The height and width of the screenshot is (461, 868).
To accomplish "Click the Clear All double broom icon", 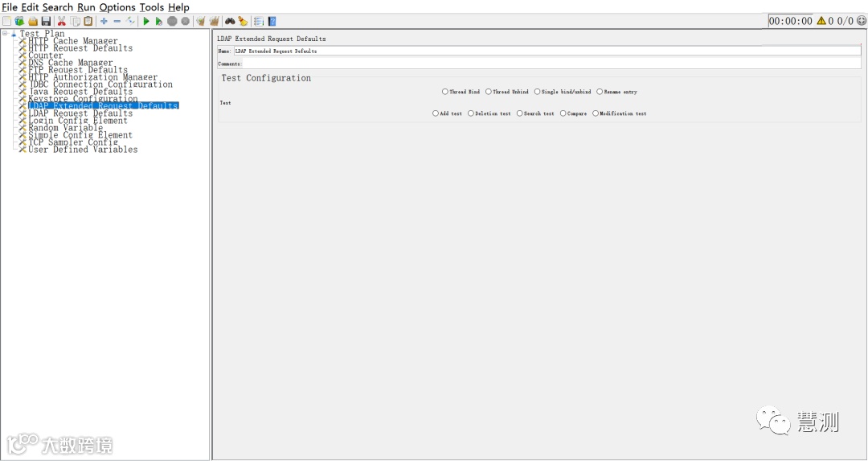I will click(215, 21).
